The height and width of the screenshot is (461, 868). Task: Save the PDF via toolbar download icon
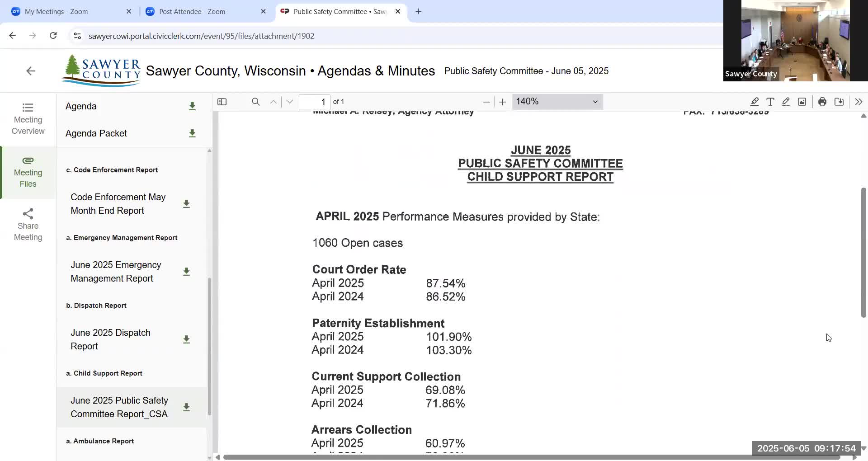[x=839, y=102]
